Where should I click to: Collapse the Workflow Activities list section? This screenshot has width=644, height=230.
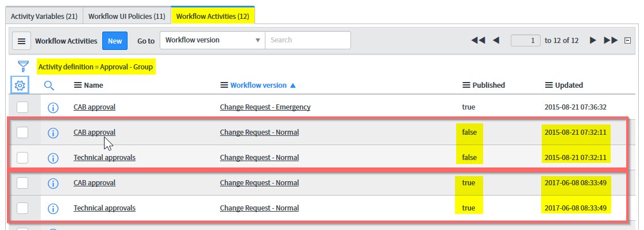pyautogui.click(x=627, y=40)
